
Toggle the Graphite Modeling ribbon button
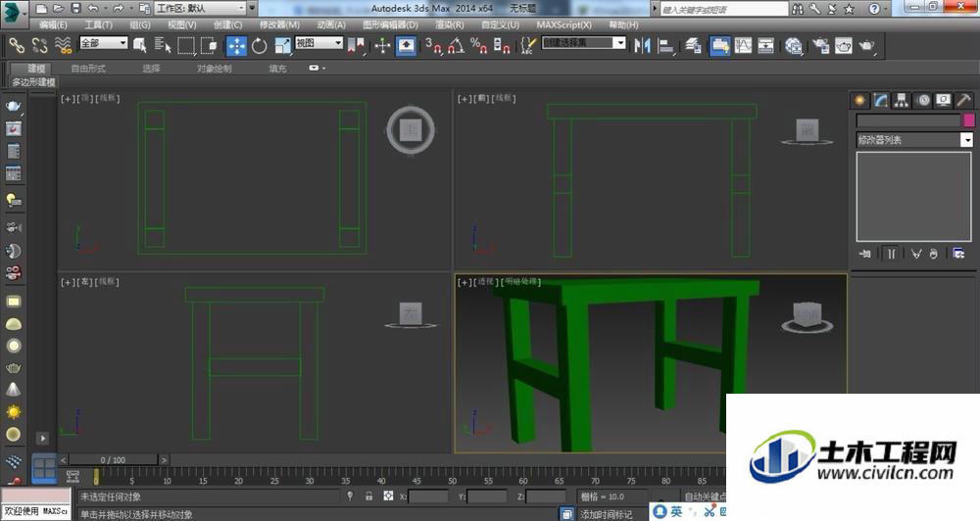[x=719, y=45]
